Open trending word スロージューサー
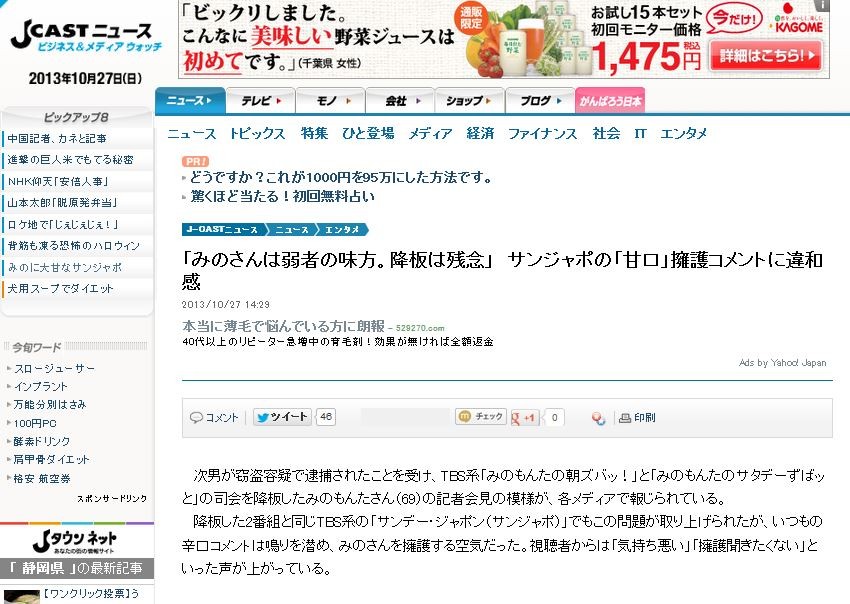This screenshot has height=604, width=850. pyautogui.click(x=54, y=369)
